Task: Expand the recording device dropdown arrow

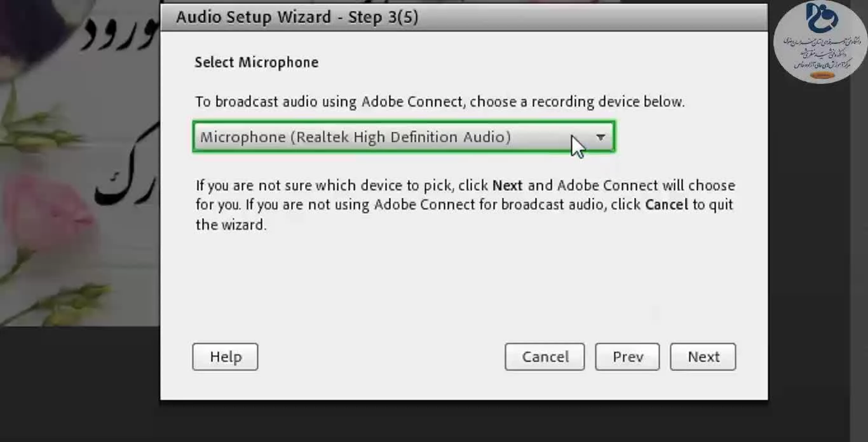Action: (600, 137)
